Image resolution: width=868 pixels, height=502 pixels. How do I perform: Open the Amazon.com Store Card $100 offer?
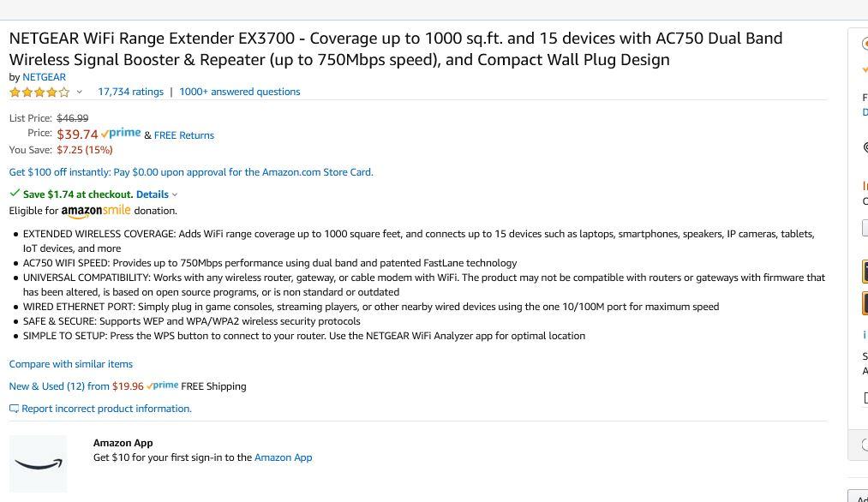(191, 172)
